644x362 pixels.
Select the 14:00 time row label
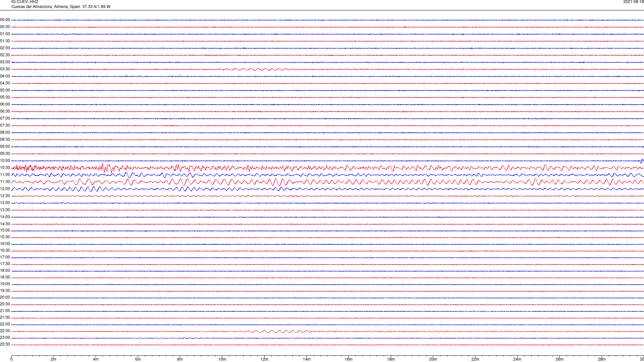[5, 217]
